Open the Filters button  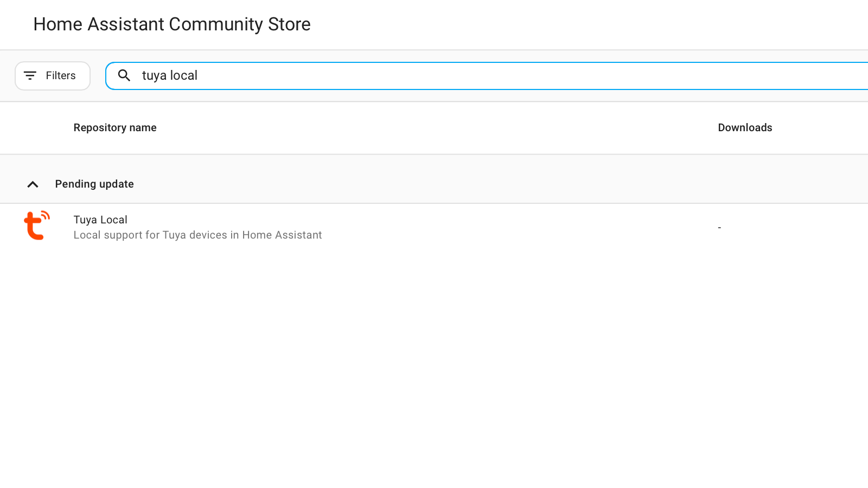(x=53, y=76)
